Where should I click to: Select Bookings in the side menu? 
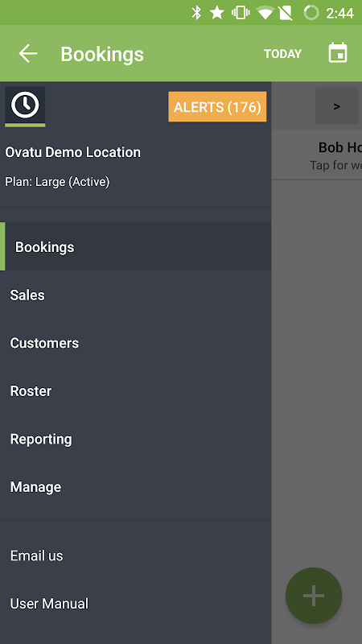pyautogui.click(x=135, y=246)
